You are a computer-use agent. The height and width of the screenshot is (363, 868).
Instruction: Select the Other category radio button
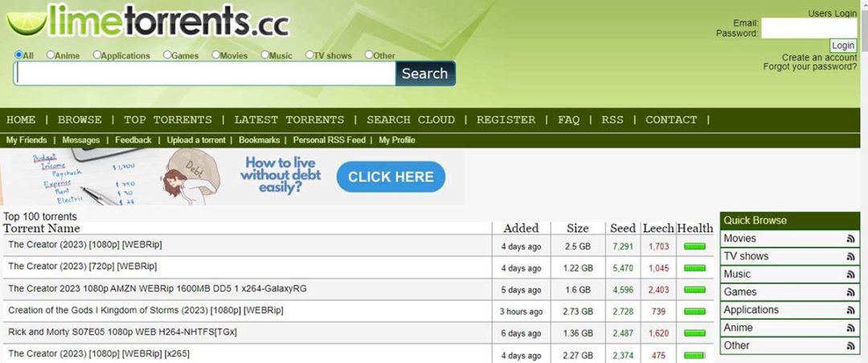369,55
